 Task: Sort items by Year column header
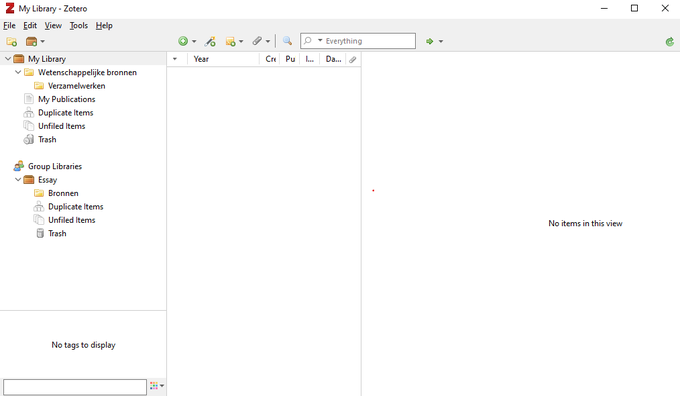(223, 59)
